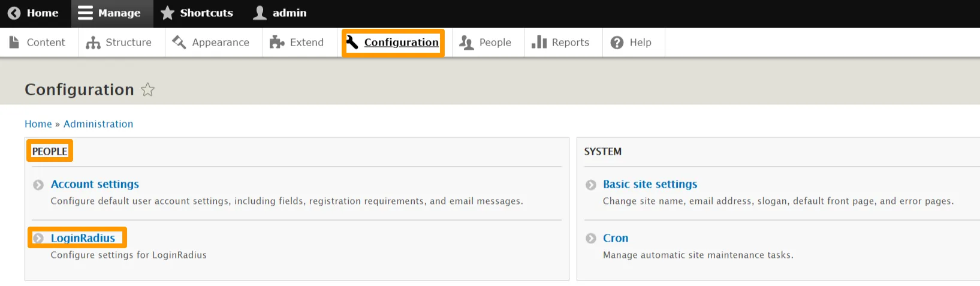Click the Home back-arrow icon
This screenshot has width=980, height=286.
14,13
